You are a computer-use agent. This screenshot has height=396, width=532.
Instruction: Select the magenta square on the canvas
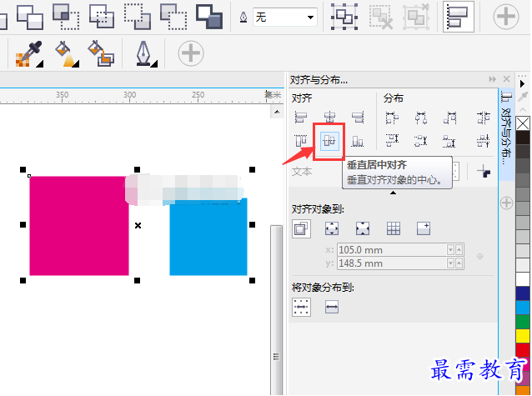point(78,226)
